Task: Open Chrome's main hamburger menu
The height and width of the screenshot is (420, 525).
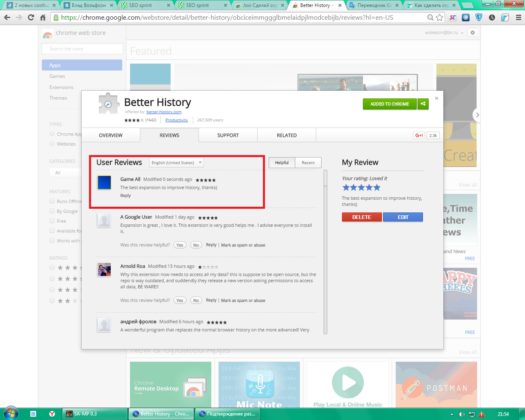Action: 518,18
